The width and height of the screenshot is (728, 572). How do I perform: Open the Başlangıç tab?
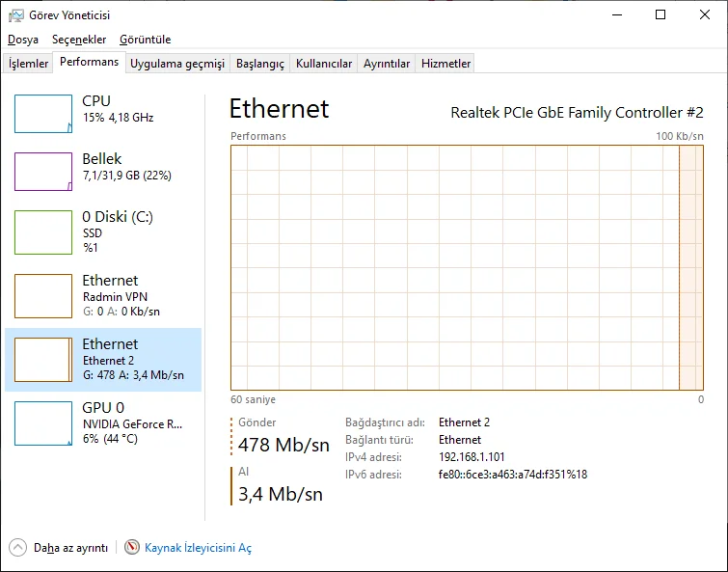coord(260,64)
